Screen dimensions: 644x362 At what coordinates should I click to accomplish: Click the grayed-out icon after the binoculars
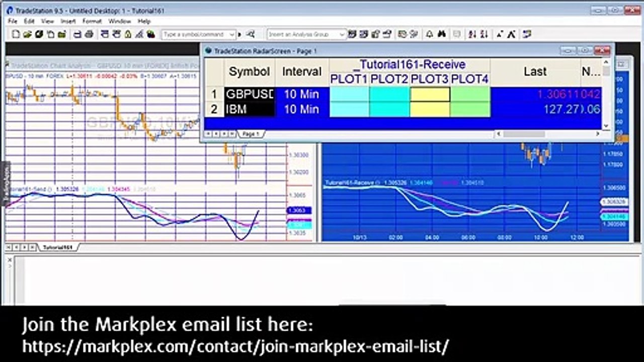point(457,34)
